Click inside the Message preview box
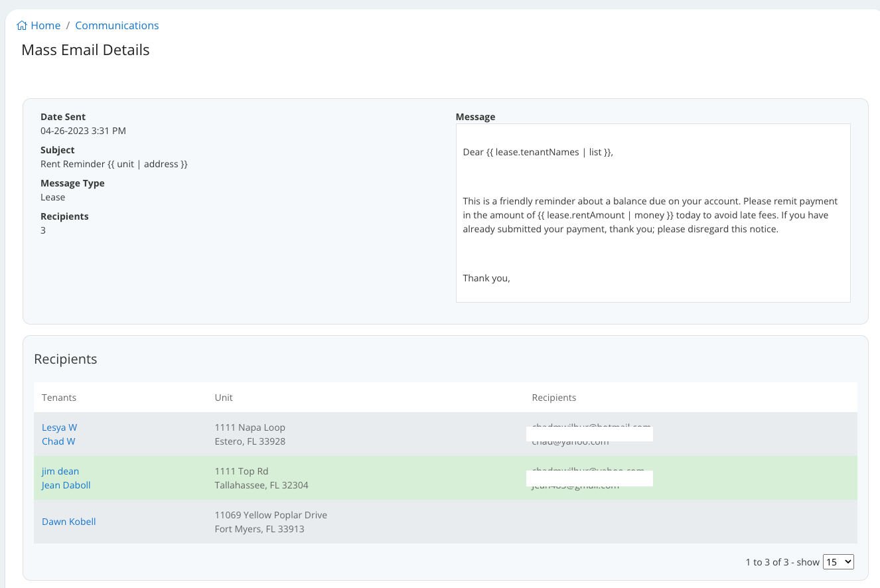Screen dimensions: 880x588 pyautogui.click(x=652, y=212)
